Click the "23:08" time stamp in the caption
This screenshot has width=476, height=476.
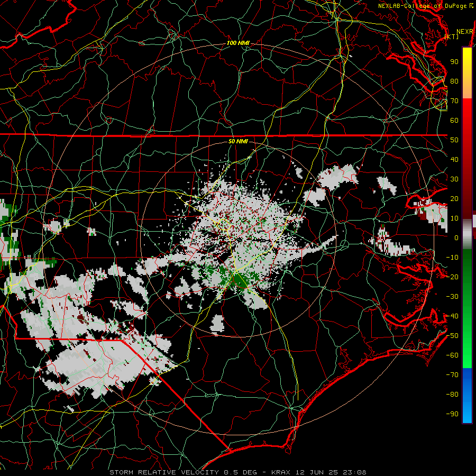click(354, 472)
